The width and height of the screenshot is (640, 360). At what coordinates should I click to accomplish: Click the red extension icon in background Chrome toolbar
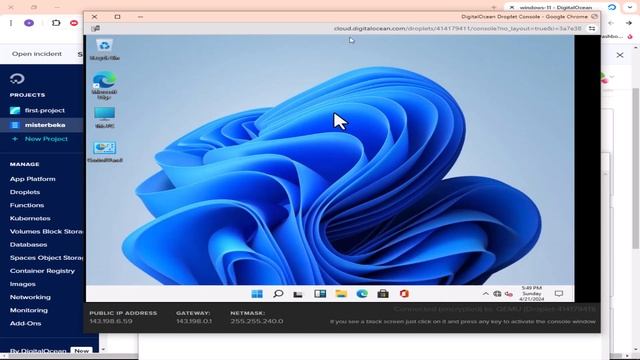point(74,23)
